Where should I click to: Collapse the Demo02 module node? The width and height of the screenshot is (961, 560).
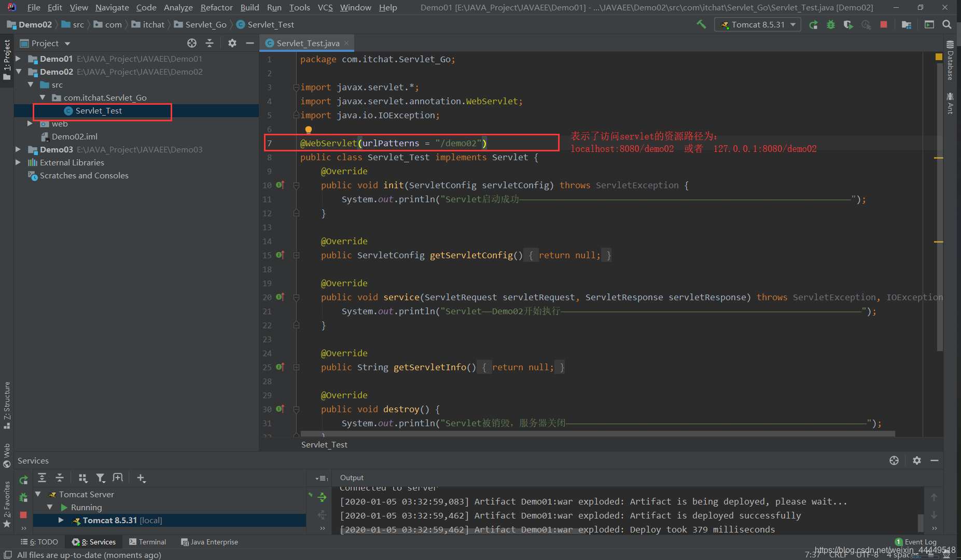point(19,72)
